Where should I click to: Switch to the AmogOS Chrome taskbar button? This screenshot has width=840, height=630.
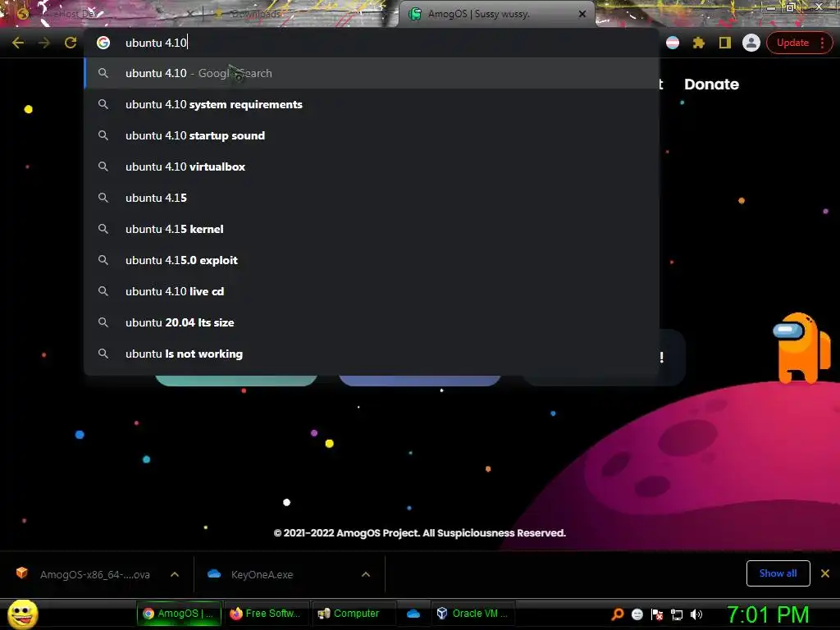coord(179,614)
